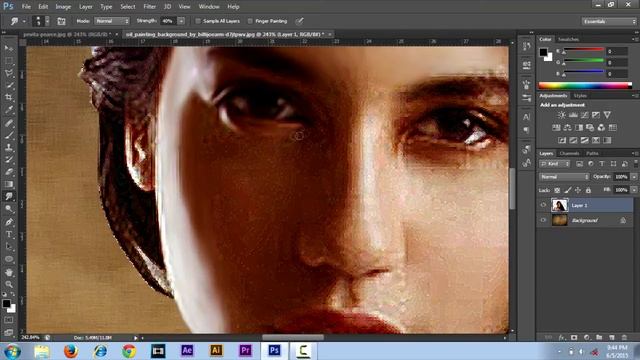640x360 pixels.
Task: Select the Layer 1 thumbnail
Action: point(560,205)
